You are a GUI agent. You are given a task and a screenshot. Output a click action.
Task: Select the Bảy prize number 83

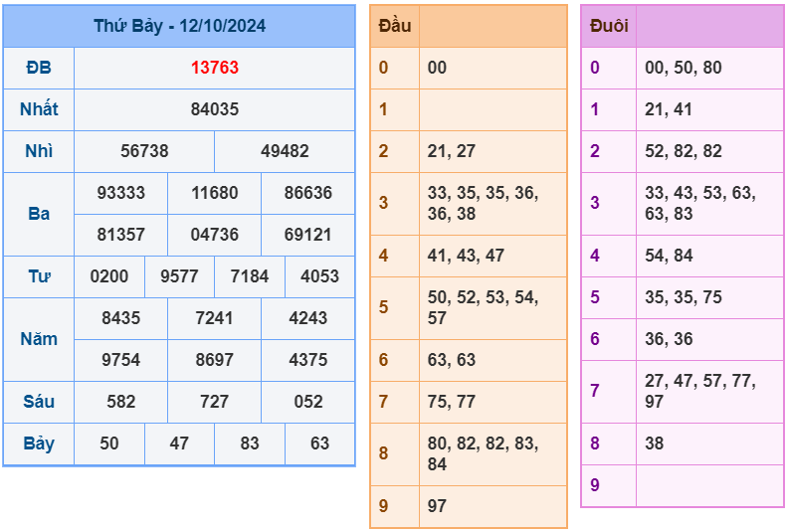[250, 443]
